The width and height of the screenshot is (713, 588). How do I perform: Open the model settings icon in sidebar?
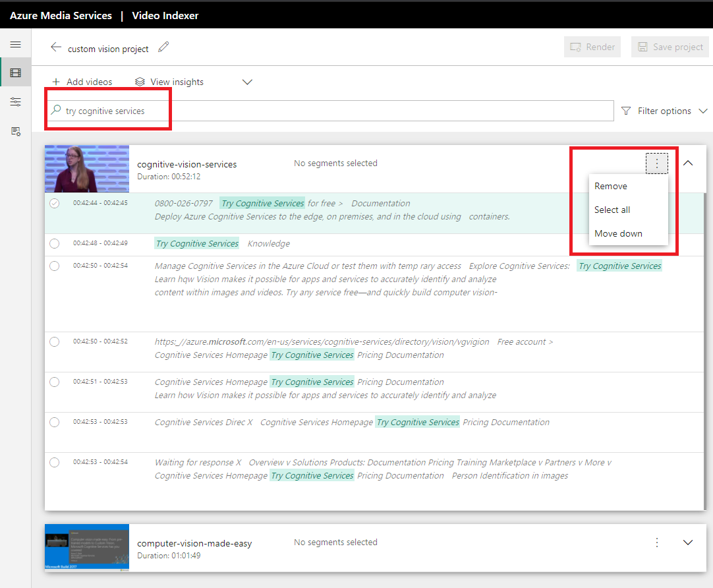tap(15, 131)
